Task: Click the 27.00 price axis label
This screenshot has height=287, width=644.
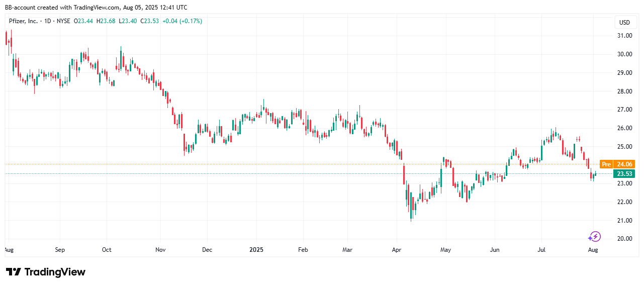Action: [x=624, y=110]
